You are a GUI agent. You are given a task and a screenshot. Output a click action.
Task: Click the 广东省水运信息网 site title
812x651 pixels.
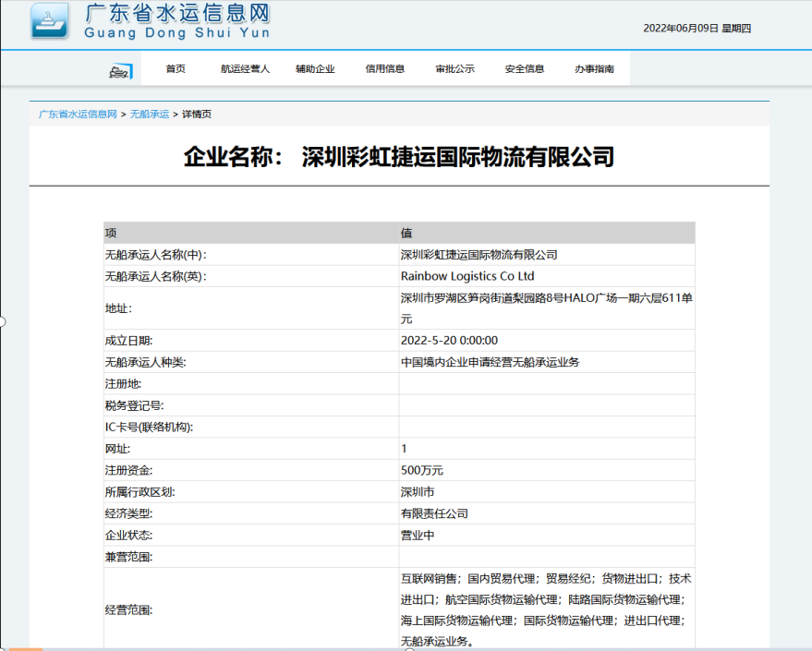[177, 14]
